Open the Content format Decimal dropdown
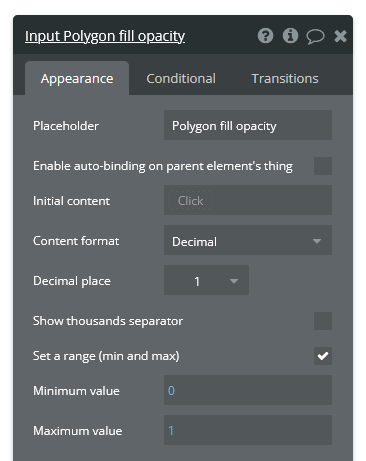 pyautogui.click(x=248, y=240)
